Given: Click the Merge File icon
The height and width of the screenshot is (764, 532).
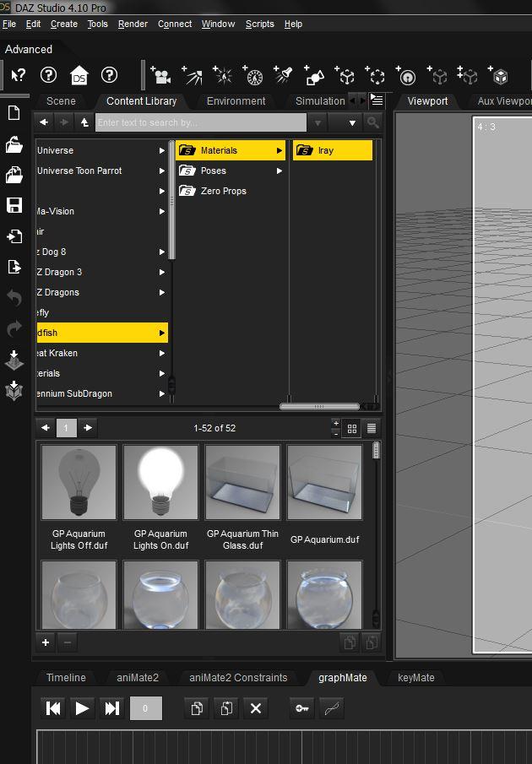Looking at the screenshot, I should tap(14, 175).
